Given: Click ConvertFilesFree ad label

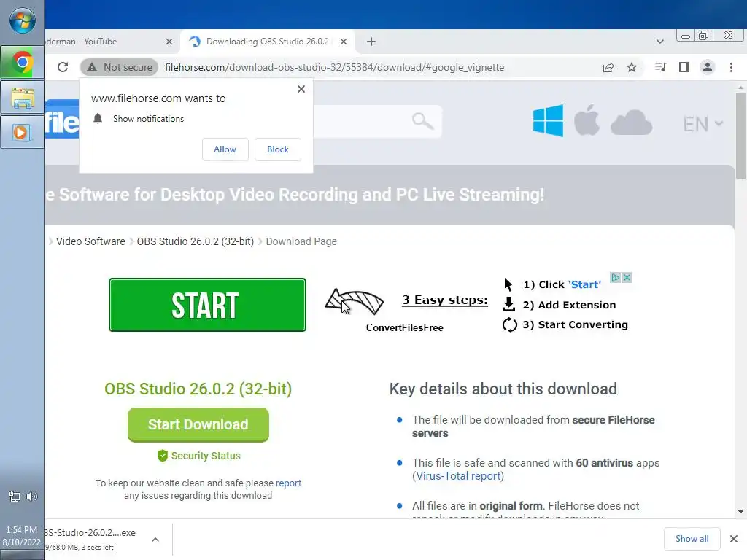Looking at the screenshot, I should [x=404, y=327].
